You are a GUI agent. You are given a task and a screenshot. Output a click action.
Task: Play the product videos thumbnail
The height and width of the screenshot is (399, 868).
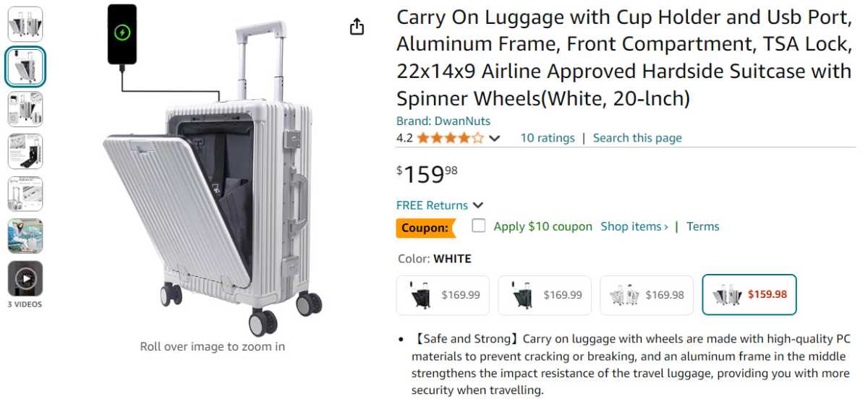click(25, 278)
